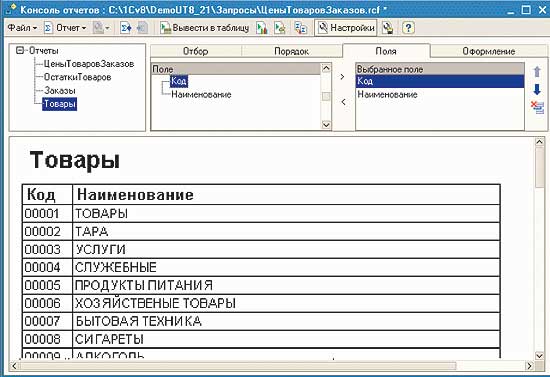
Task: Click code cell 00008
Action: click(47, 339)
